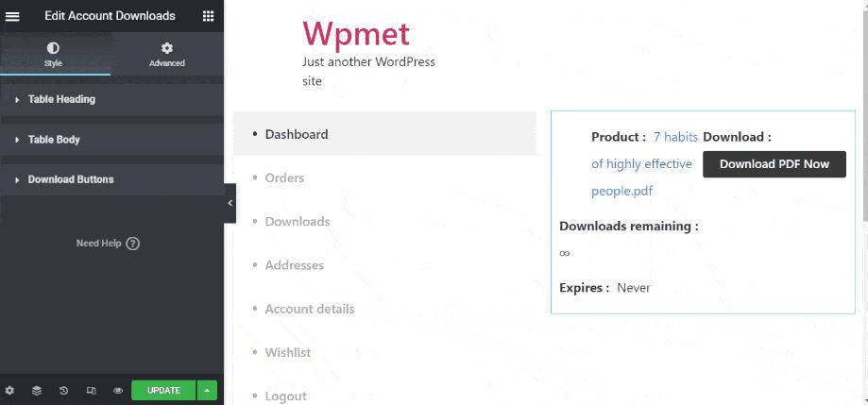Select Orders in the account menu
The height and width of the screenshot is (405, 868).
click(284, 178)
